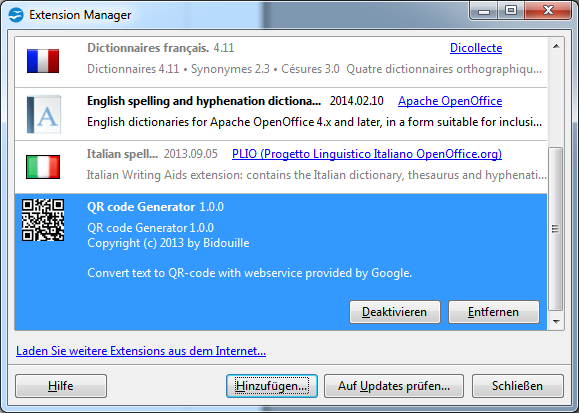The width and height of the screenshot is (579, 413).
Task: Click the QR code Generator icon
Action: click(x=43, y=220)
